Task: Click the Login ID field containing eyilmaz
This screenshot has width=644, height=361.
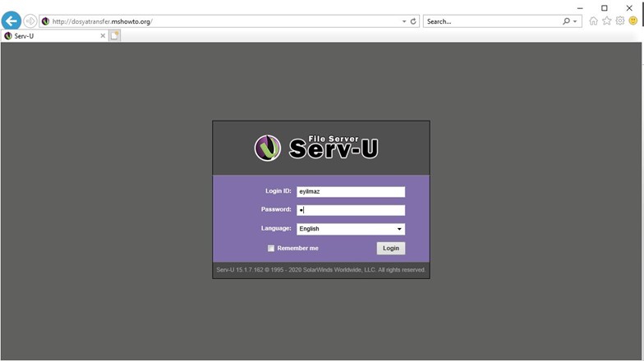Action: [x=351, y=192]
